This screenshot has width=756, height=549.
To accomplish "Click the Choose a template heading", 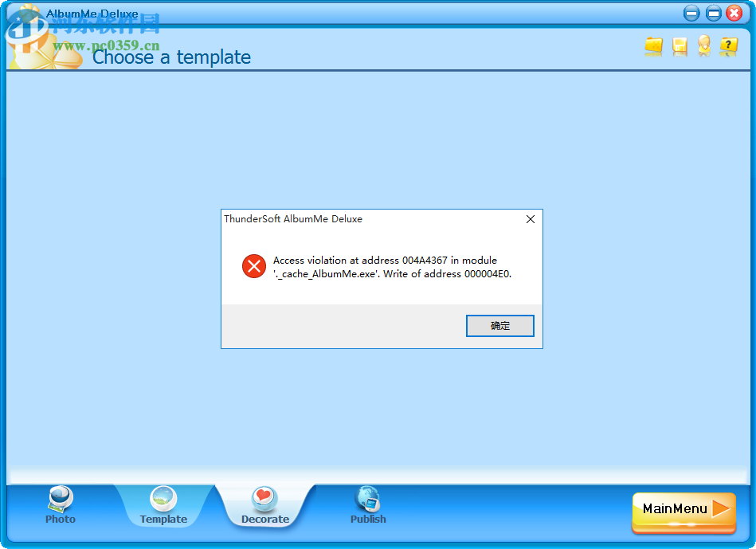I will click(x=171, y=57).
